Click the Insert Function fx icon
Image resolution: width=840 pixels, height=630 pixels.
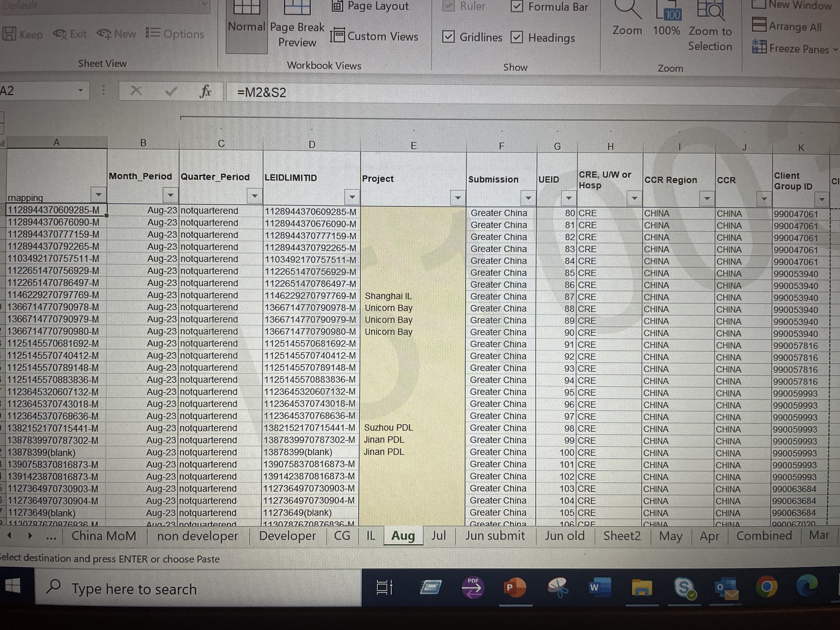tap(205, 91)
